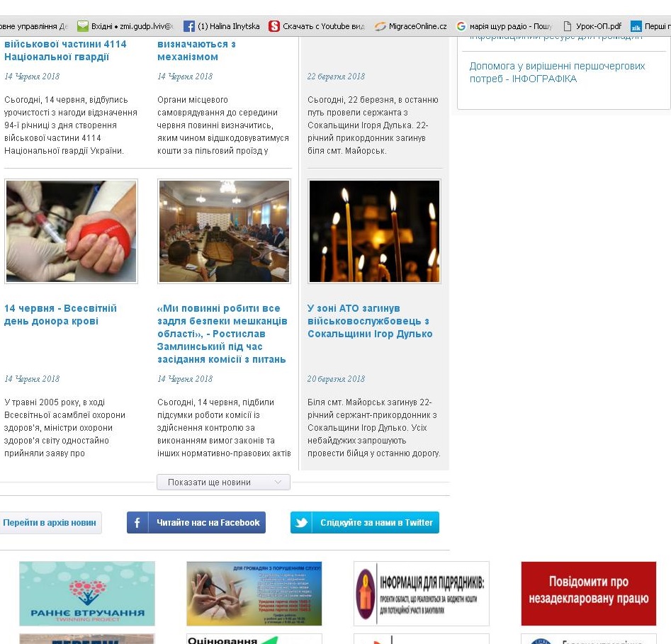Image resolution: width=671 pixels, height=644 pixels.
Task: Click the excerpt starting Сьогодні, 22 березня
Action: point(373,125)
